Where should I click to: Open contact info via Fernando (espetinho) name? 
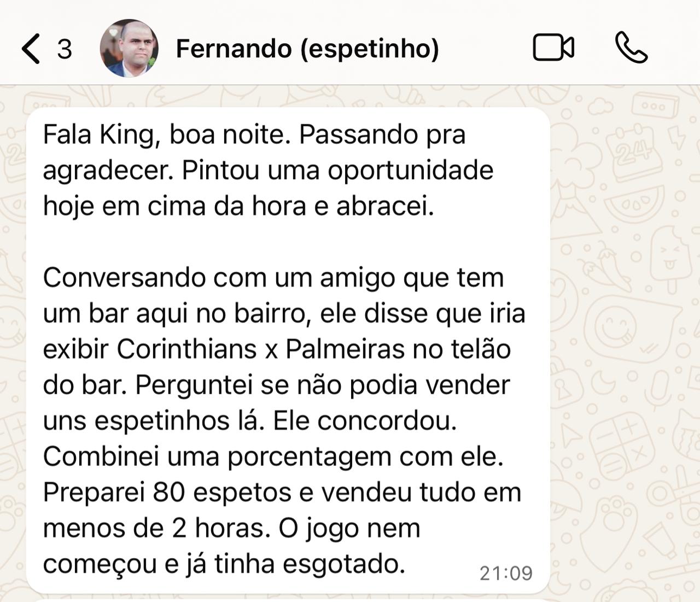[307, 49]
